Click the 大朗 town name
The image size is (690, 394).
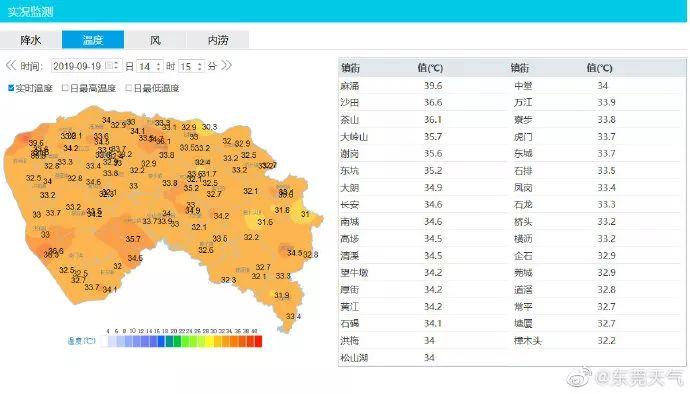click(x=350, y=188)
